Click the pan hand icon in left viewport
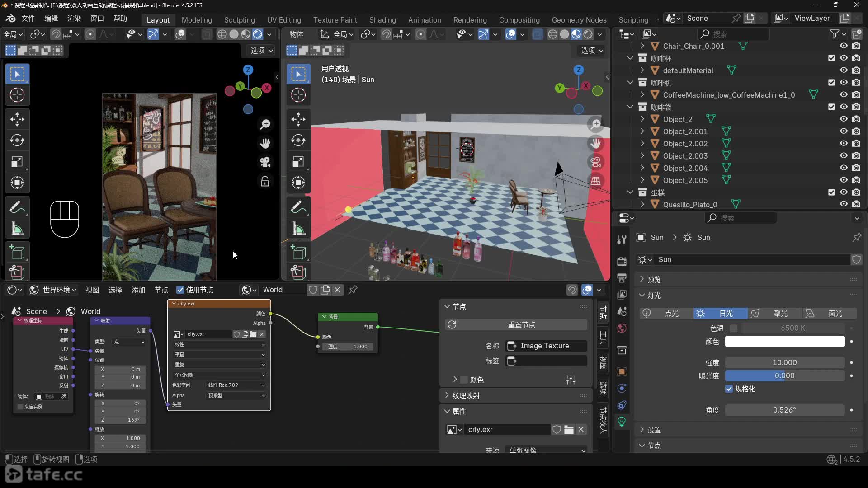This screenshot has width=868, height=488. [265, 144]
